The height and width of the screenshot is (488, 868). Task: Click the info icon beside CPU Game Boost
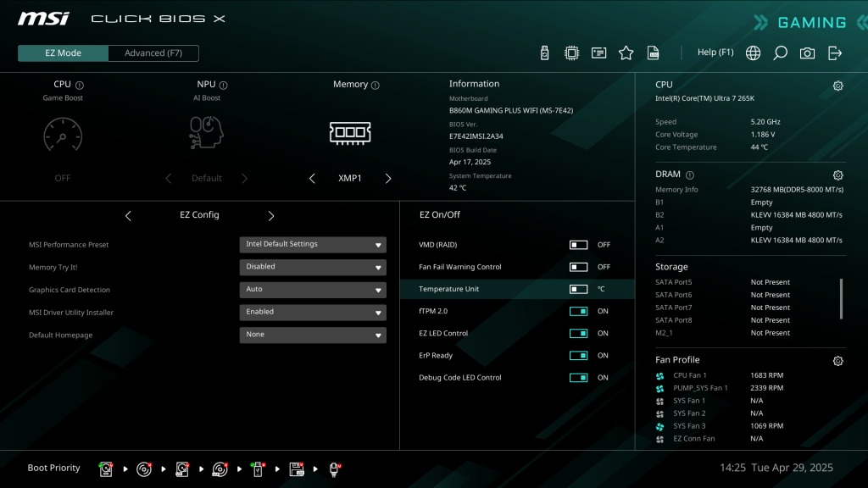click(80, 86)
